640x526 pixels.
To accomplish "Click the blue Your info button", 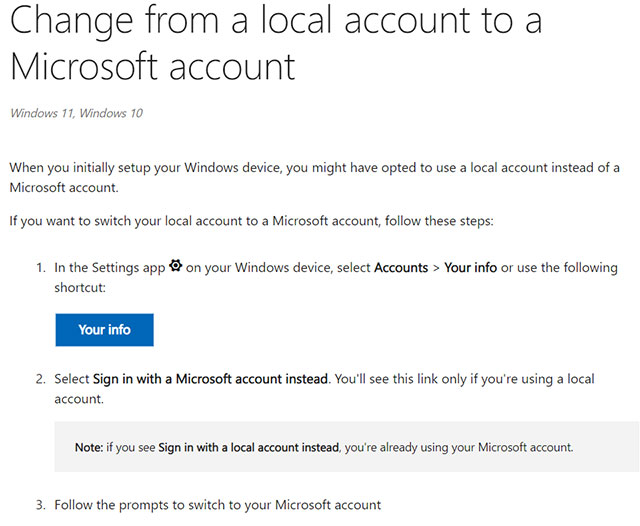I will click(x=104, y=329).
